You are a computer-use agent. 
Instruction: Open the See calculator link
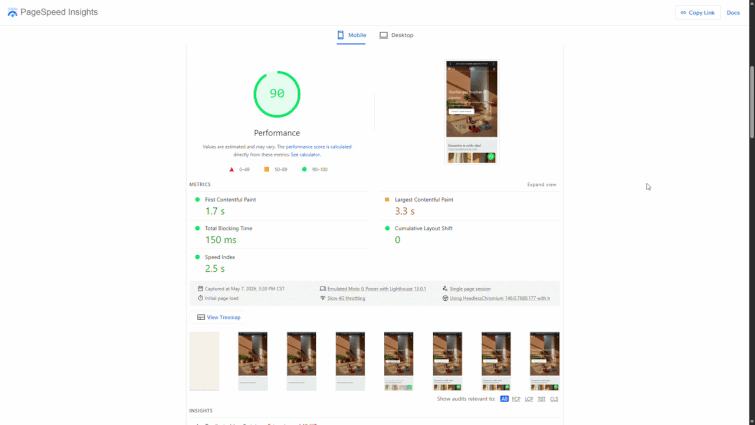[x=305, y=155]
